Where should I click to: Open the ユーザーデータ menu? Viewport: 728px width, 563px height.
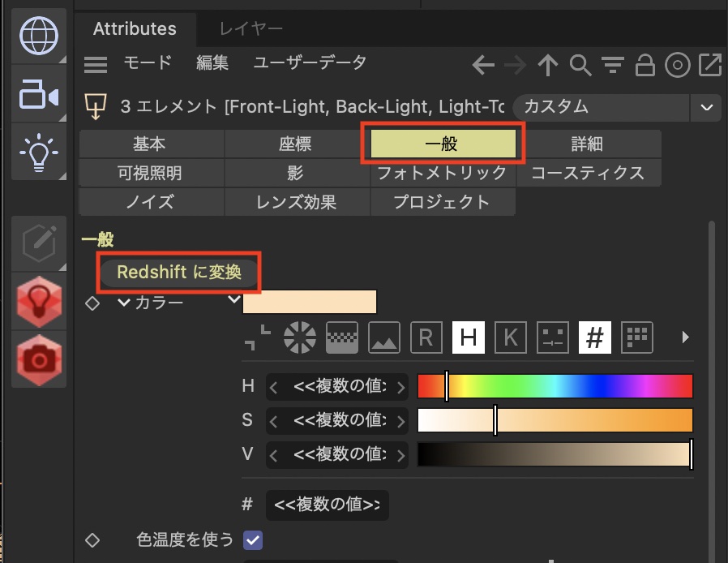click(x=310, y=62)
